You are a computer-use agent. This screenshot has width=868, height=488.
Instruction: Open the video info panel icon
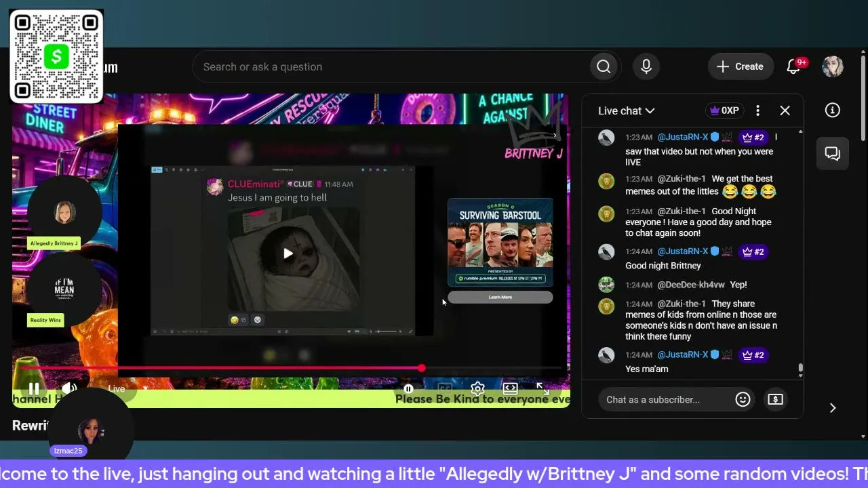click(833, 110)
